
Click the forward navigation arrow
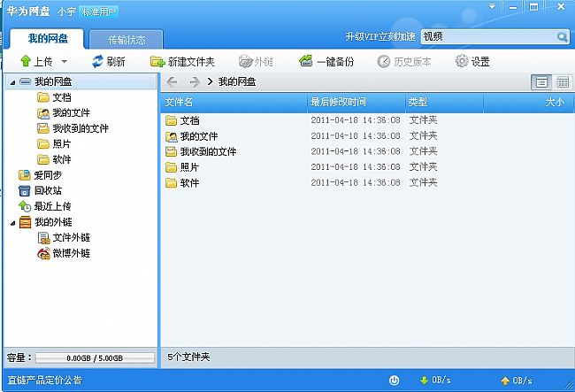pos(195,81)
